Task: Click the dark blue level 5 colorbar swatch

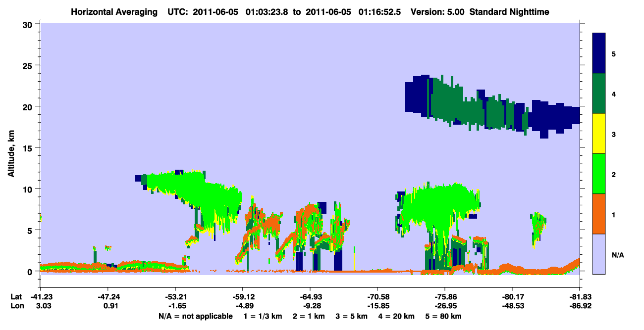Action: pos(599,53)
